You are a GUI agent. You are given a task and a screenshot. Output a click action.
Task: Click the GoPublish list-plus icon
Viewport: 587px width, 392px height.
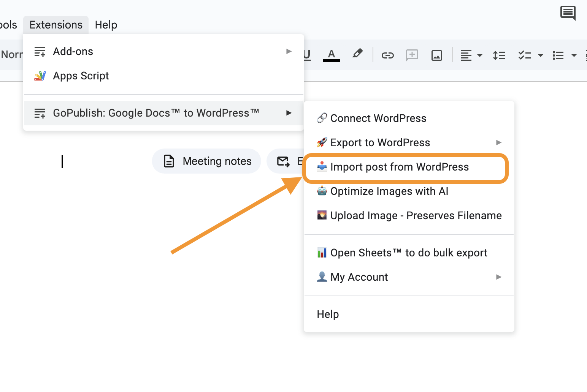(x=40, y=113)
